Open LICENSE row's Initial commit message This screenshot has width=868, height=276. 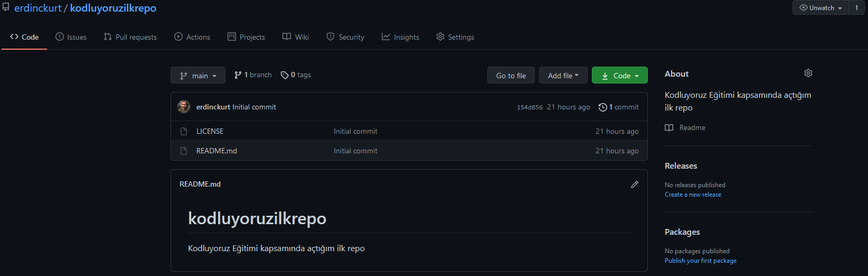tap(355, 131)
